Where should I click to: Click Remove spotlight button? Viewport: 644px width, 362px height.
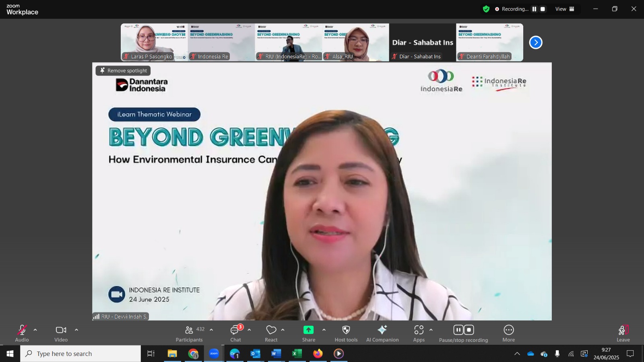point(123,70)
